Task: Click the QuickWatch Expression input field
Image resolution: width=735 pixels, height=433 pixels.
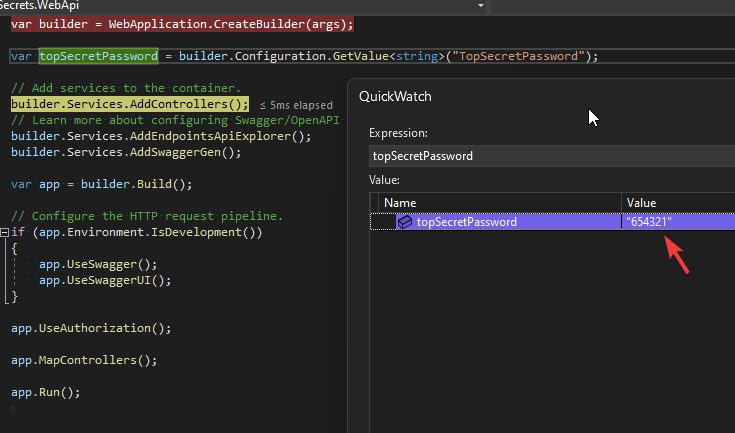Action: tap(552, 156)
